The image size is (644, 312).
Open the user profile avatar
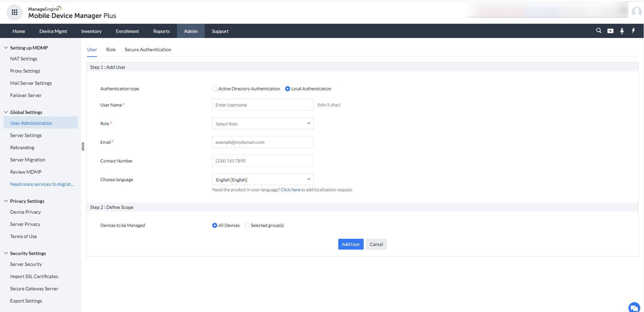coord(637,11)
